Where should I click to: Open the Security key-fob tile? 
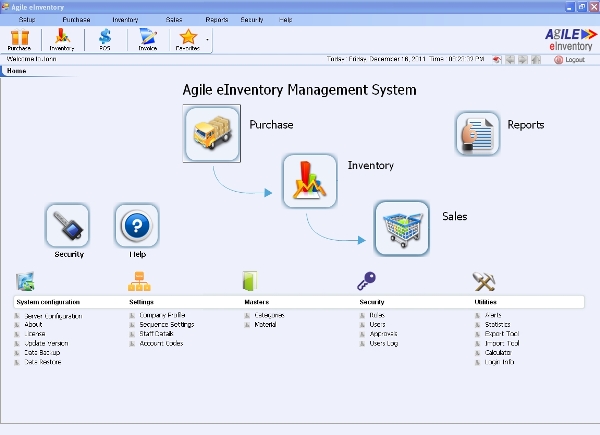[68, 226]
